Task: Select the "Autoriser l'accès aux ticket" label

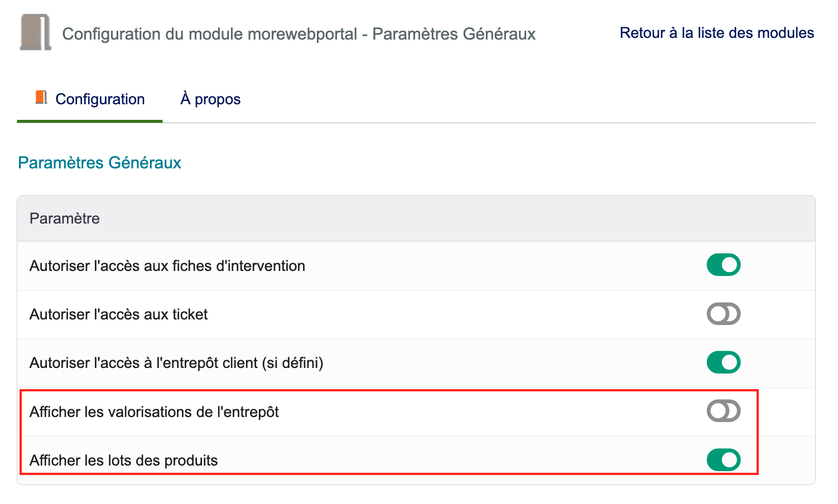Action: [x=118, y=314]
